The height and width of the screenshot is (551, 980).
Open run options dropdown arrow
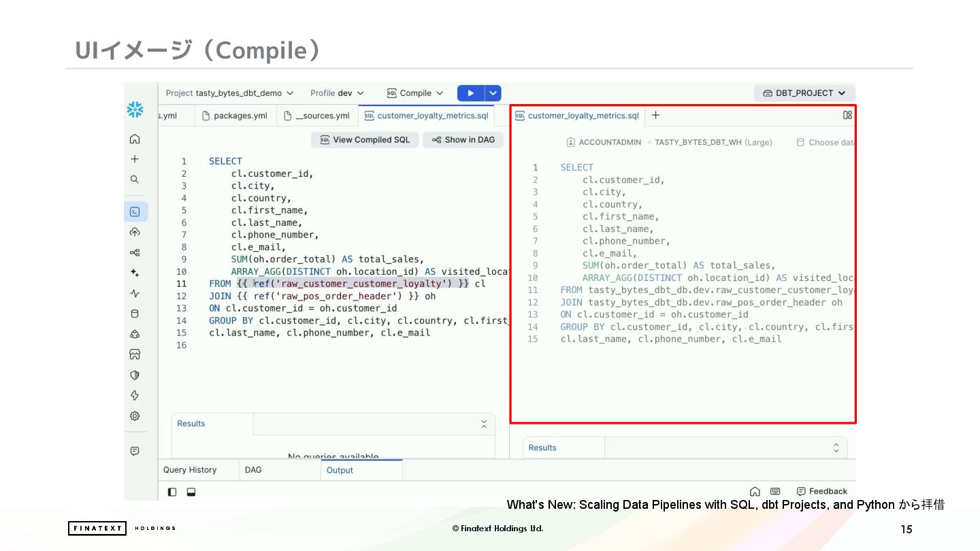click(493, 93)
